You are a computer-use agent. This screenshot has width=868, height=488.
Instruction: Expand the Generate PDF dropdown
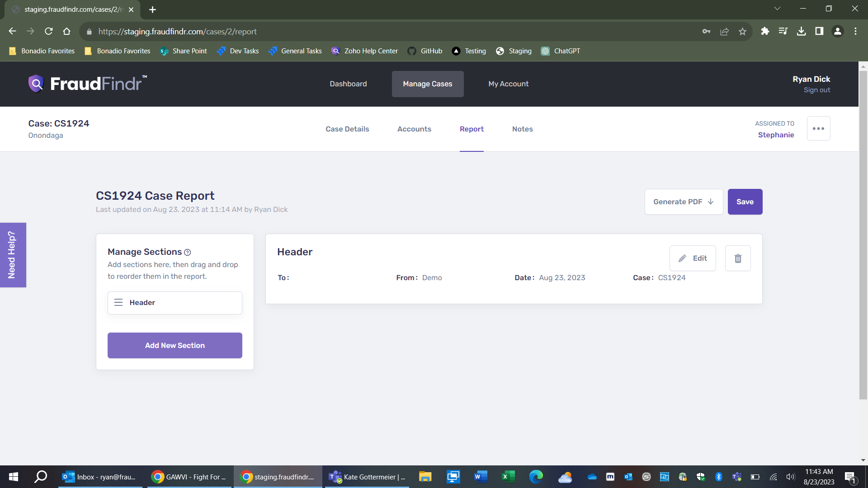point(683,202)
